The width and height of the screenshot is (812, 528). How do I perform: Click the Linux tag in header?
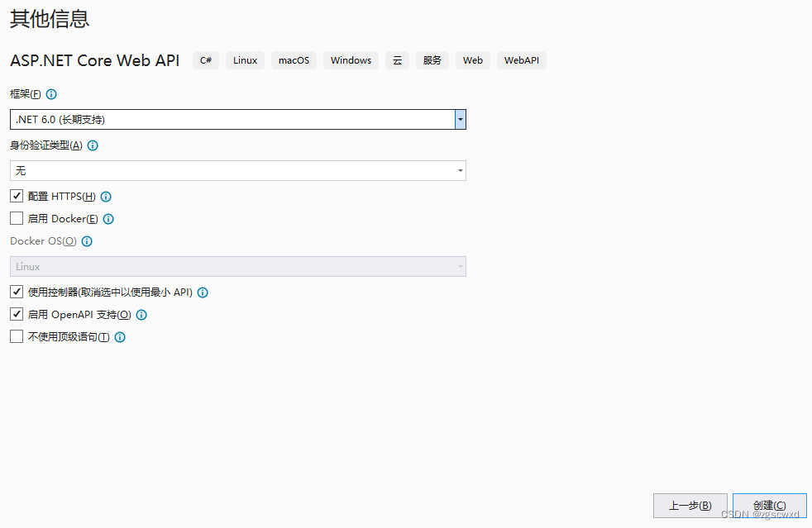coord(245,60)
